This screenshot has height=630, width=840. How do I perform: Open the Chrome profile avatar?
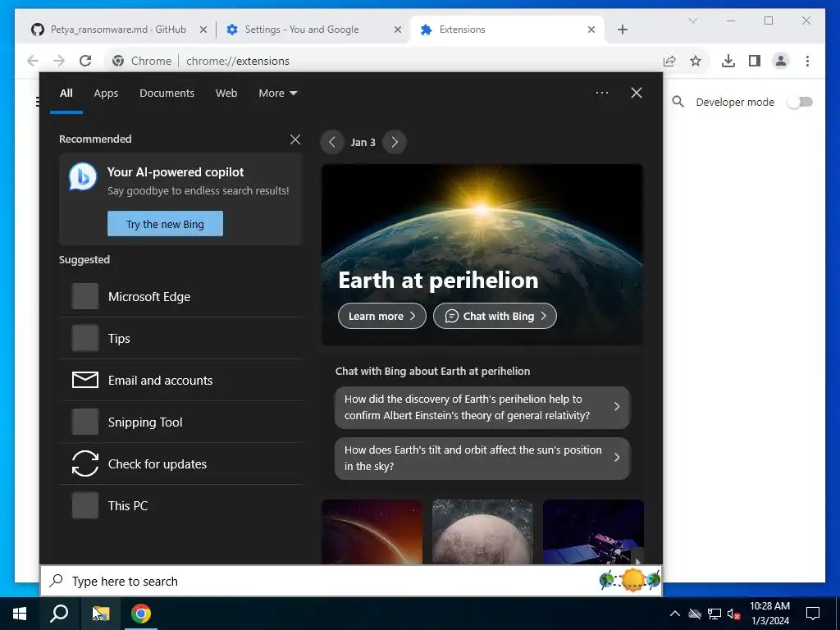point(781,61)
